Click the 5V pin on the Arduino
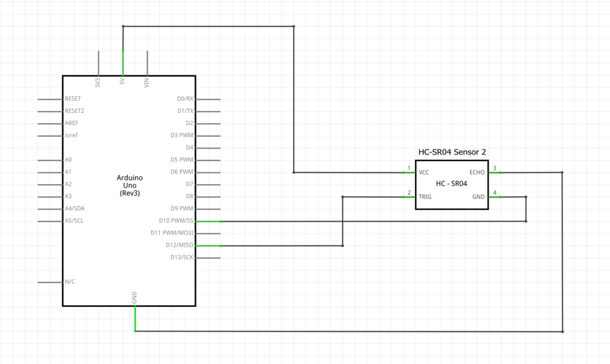Viewport: 610px width, 364px height. [123, 63]
